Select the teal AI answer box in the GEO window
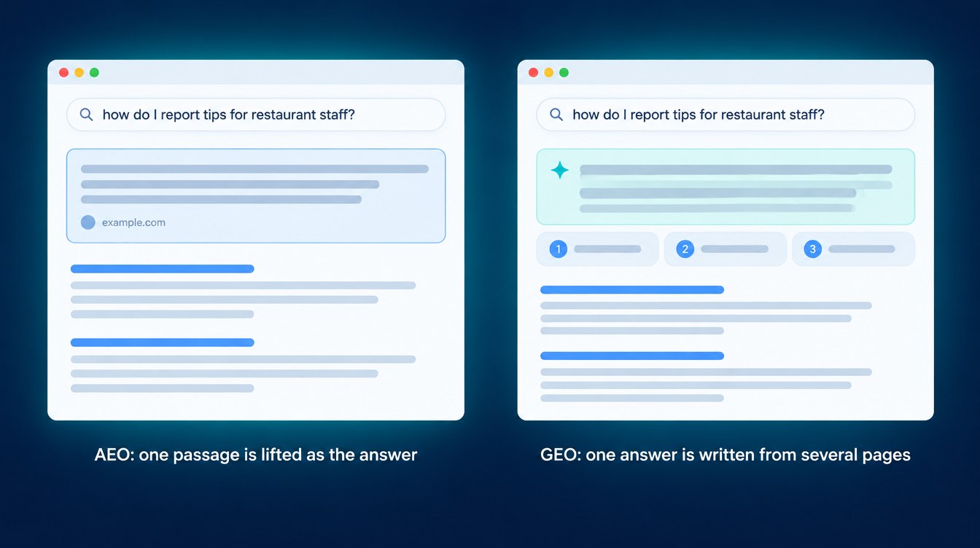The width and height of the screenshot is (980, 548). [x=726, y=187]
